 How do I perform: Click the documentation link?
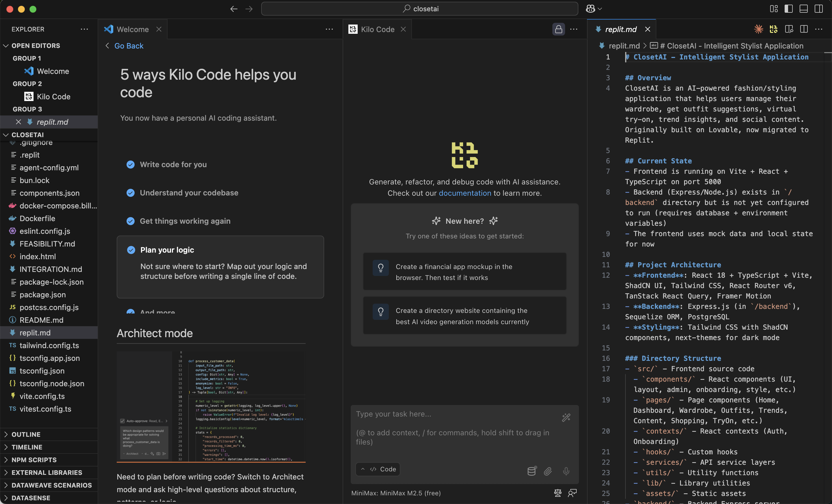[x=465, y=193]
